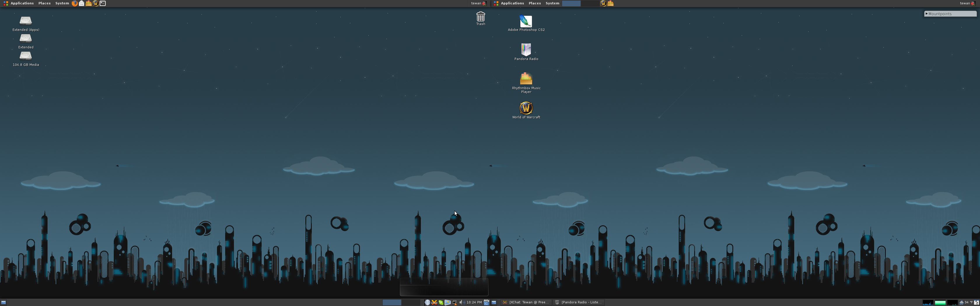
Task: Open Adobe Photoshop CS2 desktop icon
Action: (526, 22)
